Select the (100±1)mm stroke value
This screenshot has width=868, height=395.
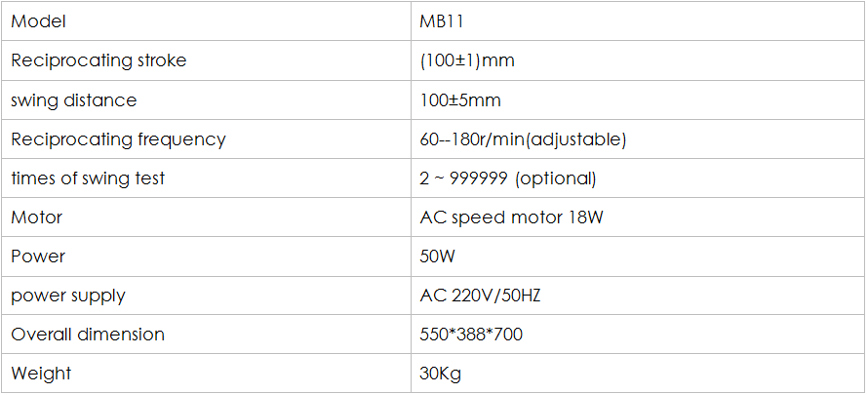[x=467, y=60]
